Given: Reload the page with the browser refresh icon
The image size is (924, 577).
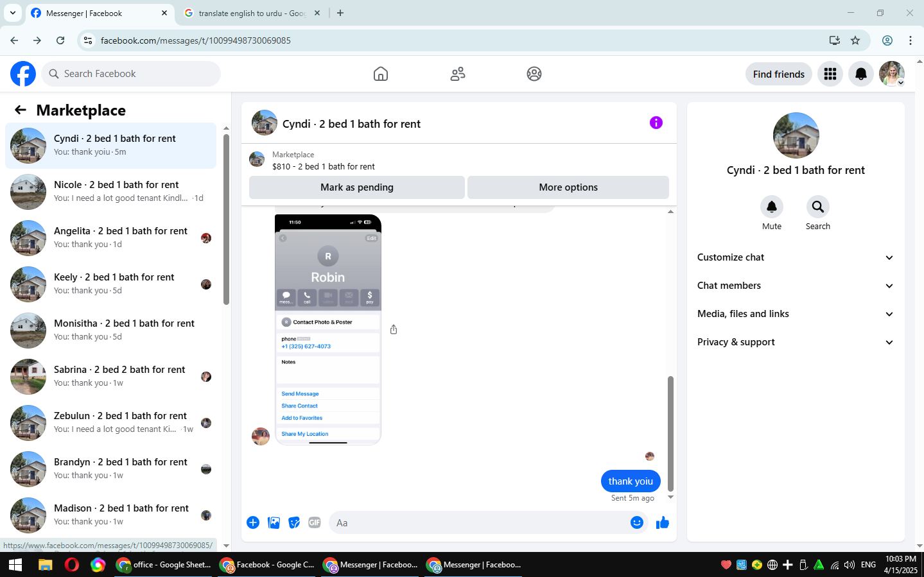Looking at the screenshot, I should pyautogui.click(x=60, y=40).
